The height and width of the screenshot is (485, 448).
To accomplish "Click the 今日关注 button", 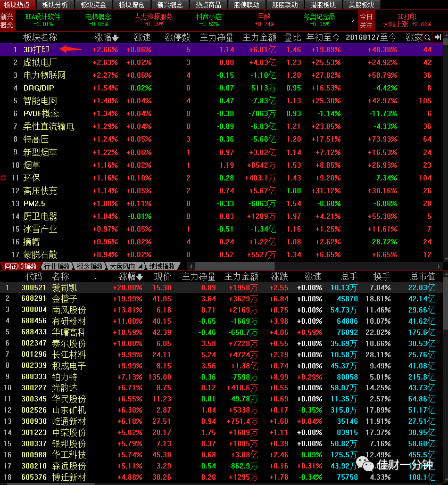I will point(366,21).
